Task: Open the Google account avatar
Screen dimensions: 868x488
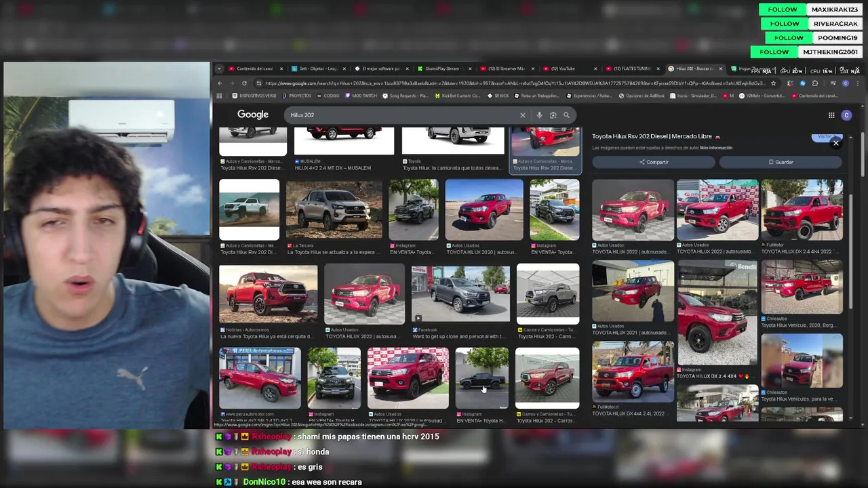Action: pyautogui.click(x=846, y=115)
